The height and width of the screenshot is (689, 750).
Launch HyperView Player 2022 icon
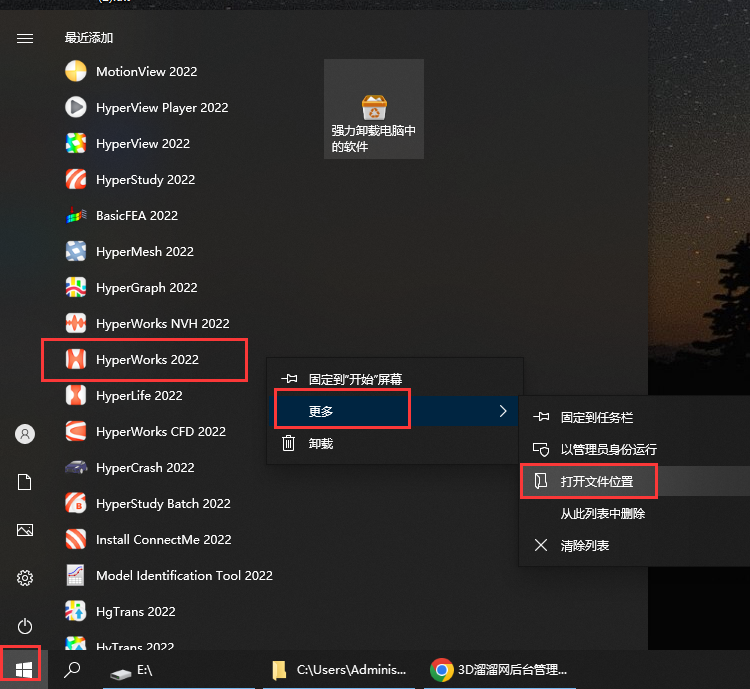pos(76,107)
